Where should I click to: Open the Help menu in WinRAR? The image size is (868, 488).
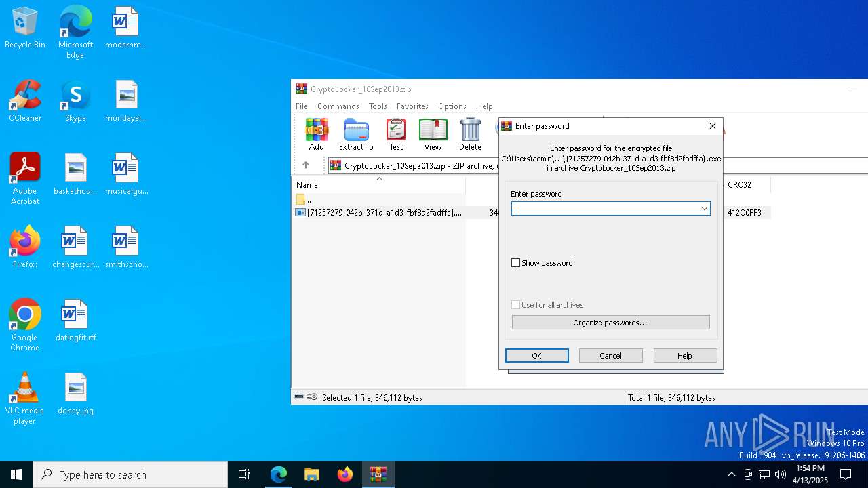click(484, 106)
